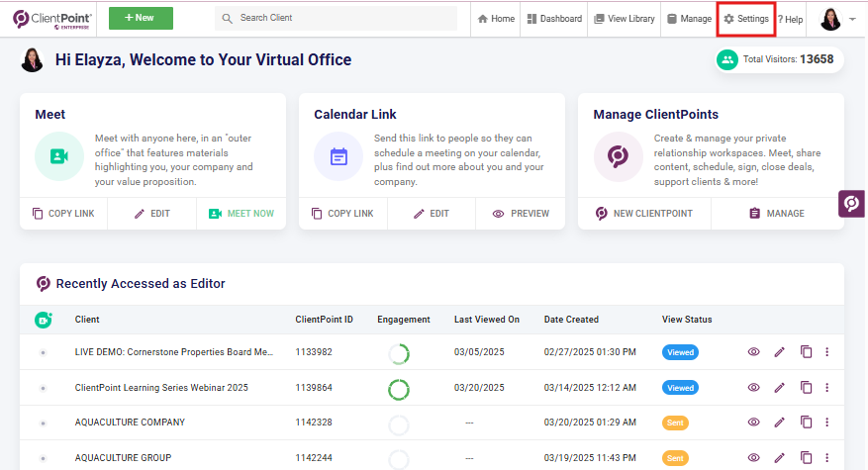Screen dimensions: 868x470
Task: Open Settings in the top nav
Action: [x=746, y=19]
